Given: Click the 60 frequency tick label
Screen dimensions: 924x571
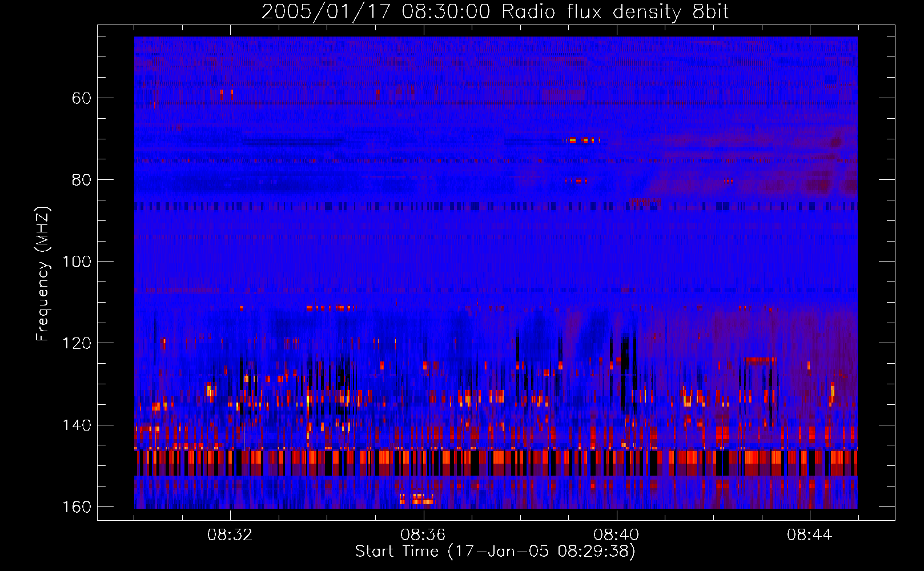Looking at the screenshot, I should [82, 98].
